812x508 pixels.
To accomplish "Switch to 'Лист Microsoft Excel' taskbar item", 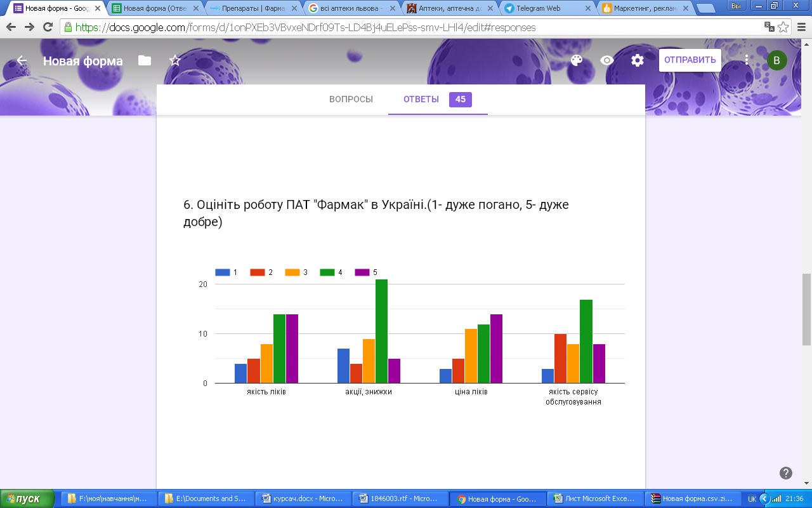I will [x=594, y=498].
